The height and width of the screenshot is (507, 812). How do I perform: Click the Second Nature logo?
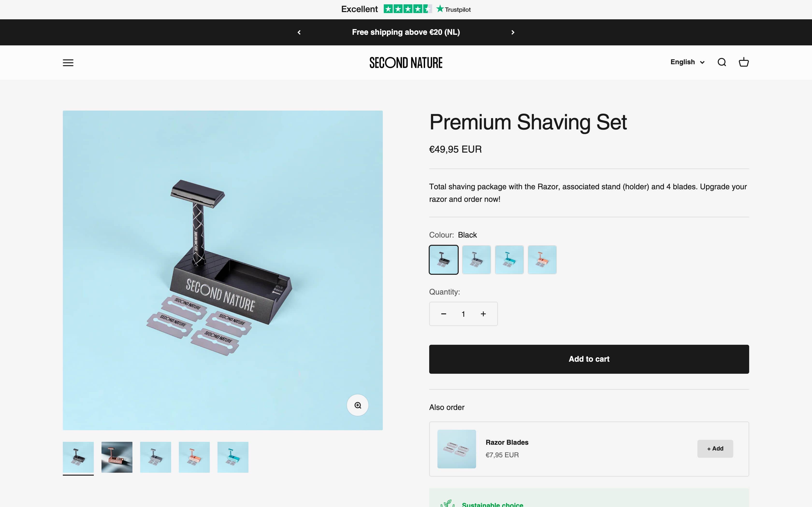[x=406, y=63]
